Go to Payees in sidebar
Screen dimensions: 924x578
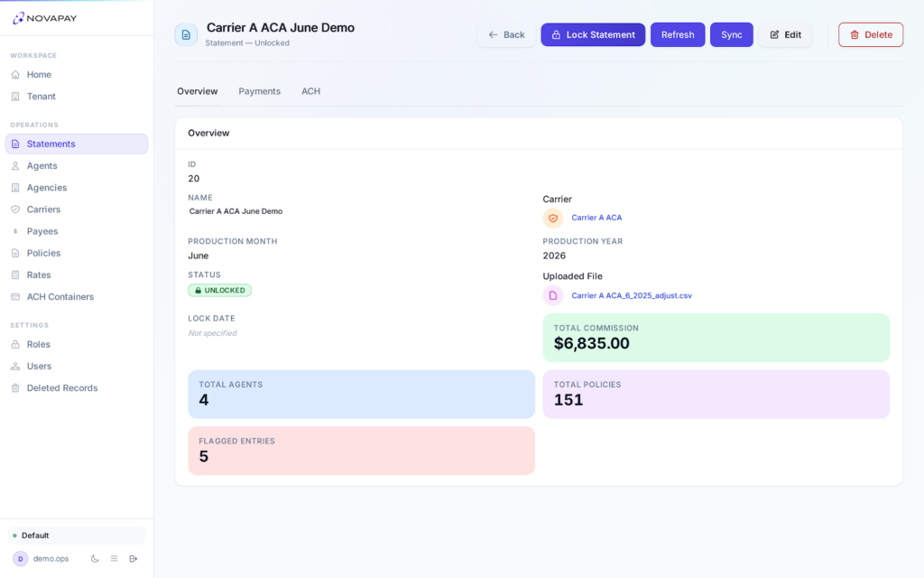click(77, 231)
